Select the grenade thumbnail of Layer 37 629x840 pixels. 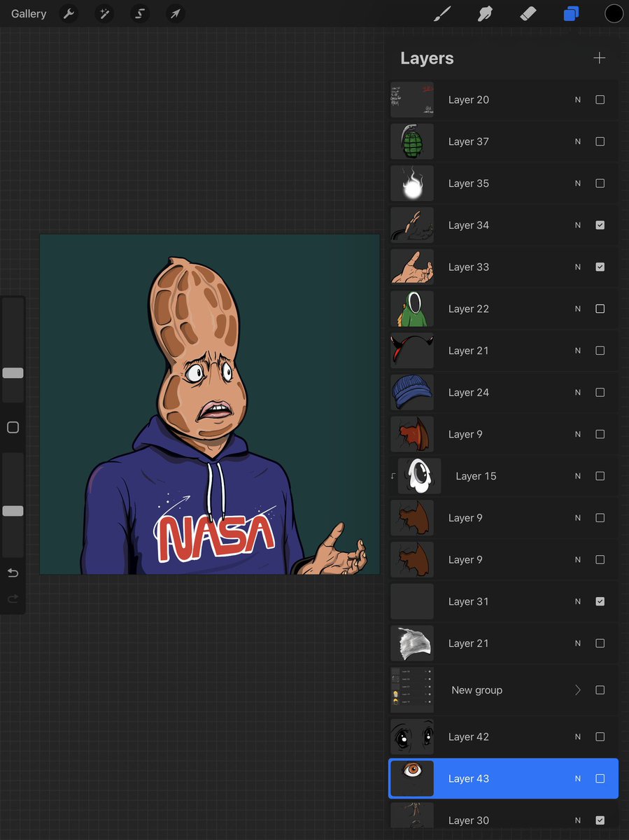[412, 141]
